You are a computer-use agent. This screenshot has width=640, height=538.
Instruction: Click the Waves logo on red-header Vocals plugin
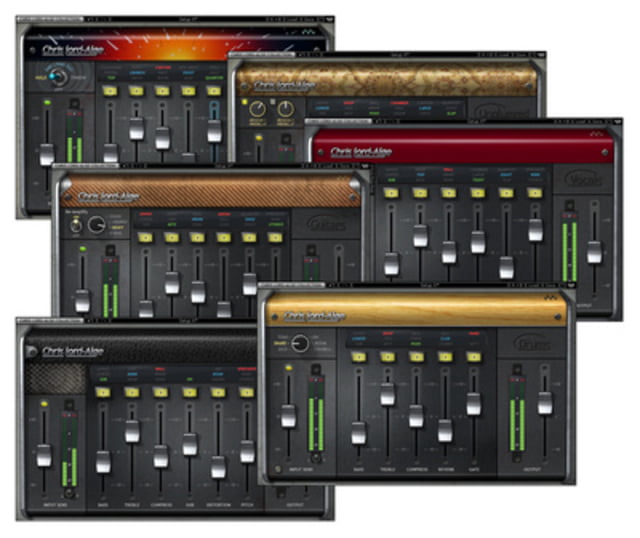pyautogui.click(x=596, y=134)
